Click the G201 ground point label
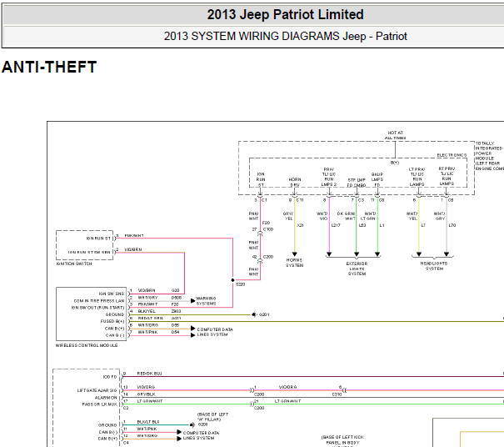504x447 pixels. 264,314
